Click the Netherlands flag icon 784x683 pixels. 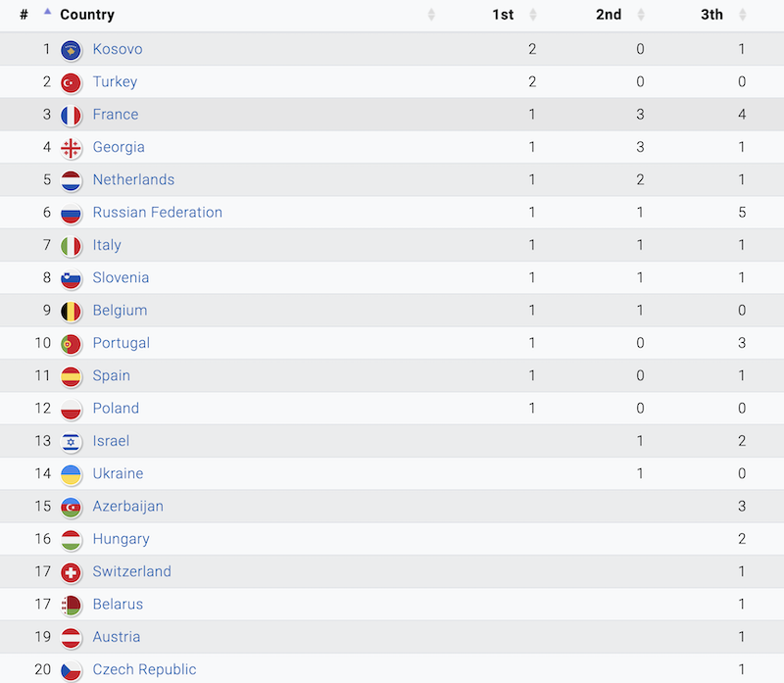point(71,179)
